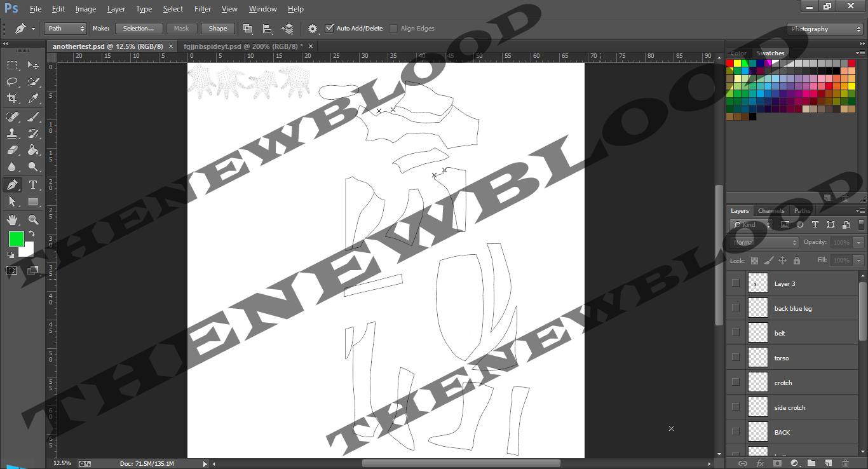This screenshot has width=868, height=469.
Task: Open the Photography workspace dropdown
Action: [x=825, y=29]
